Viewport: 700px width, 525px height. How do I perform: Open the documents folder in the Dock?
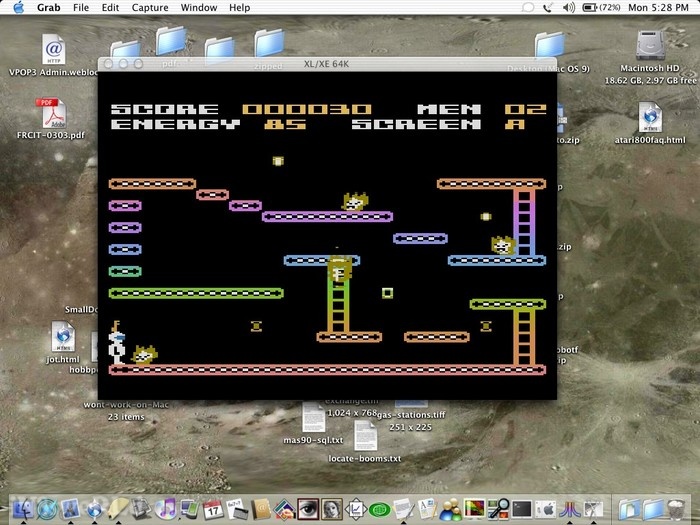click(629, 509)
